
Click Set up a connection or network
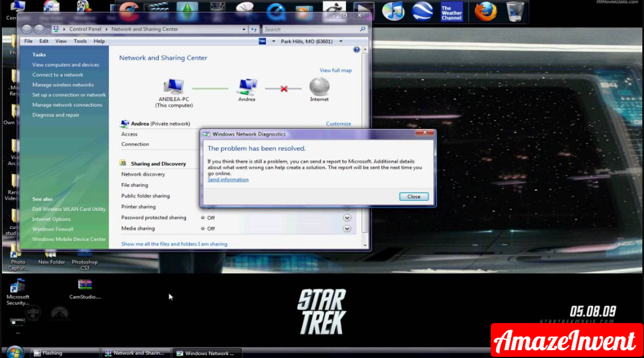tap(69, 95)
